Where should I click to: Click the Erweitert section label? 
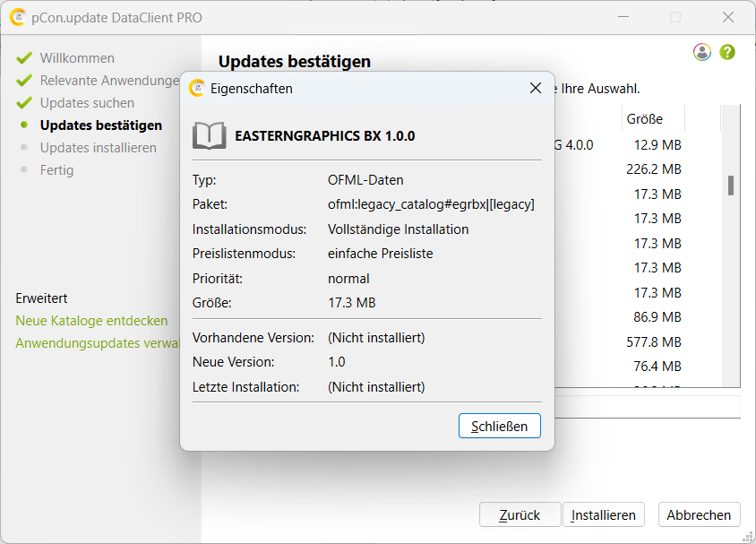click(x=41, y=298)
